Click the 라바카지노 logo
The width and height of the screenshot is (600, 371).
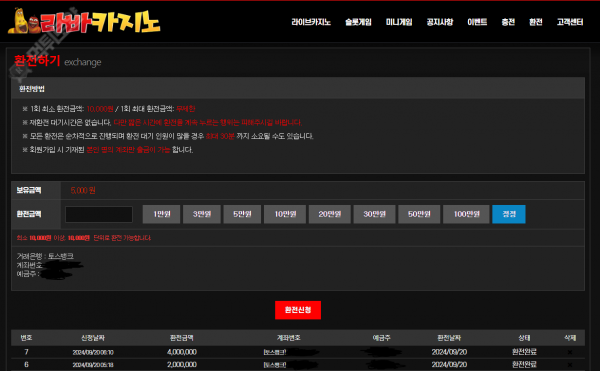point(84,21)
